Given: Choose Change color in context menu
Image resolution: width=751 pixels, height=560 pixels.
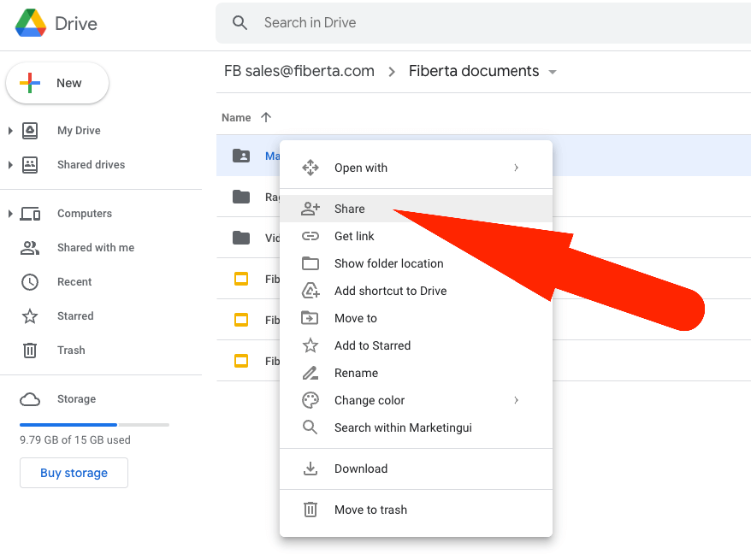Looking at the screenshot, I should pos(416,400).
